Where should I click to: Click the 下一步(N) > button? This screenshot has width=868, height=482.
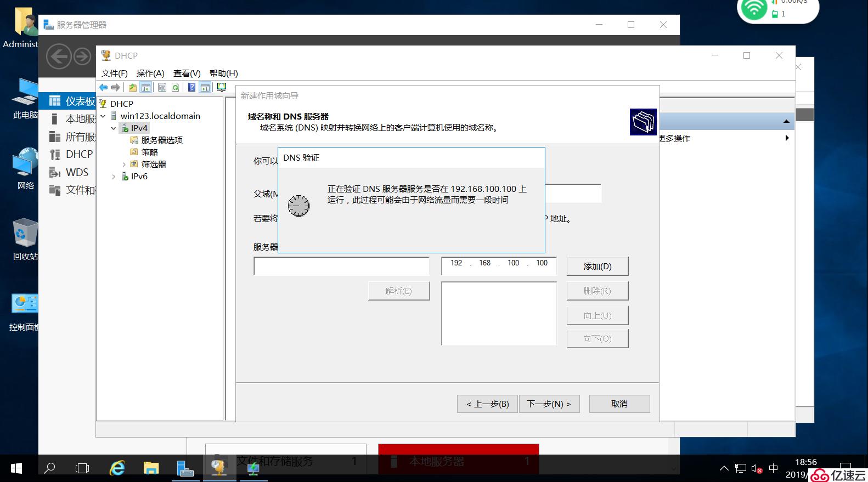549,404
